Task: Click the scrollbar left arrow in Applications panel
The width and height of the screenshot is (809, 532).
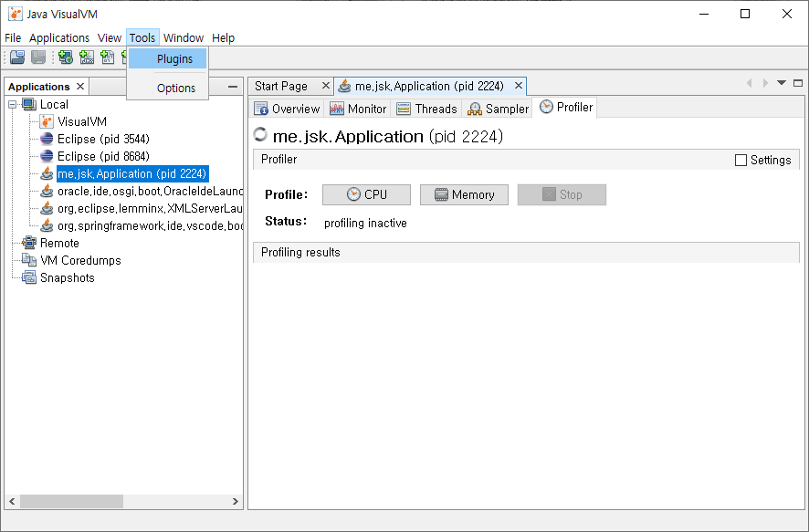Action: (x=12, y=501)
